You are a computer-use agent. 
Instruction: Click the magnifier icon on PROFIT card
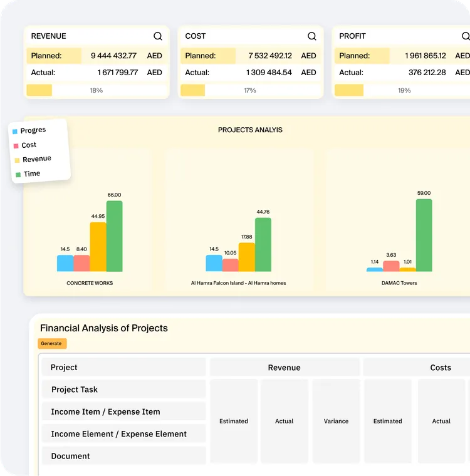pos(466,36)
